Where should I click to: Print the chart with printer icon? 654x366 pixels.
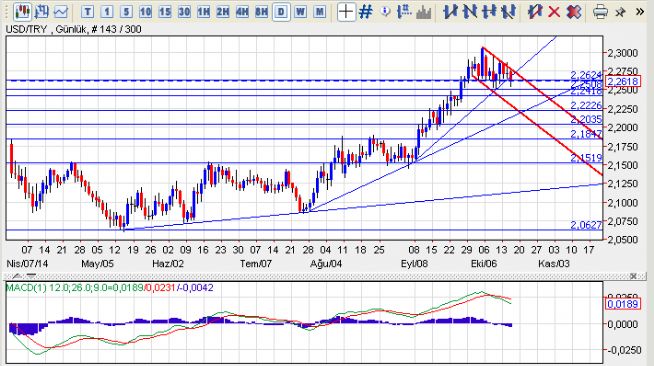[600, 12]
